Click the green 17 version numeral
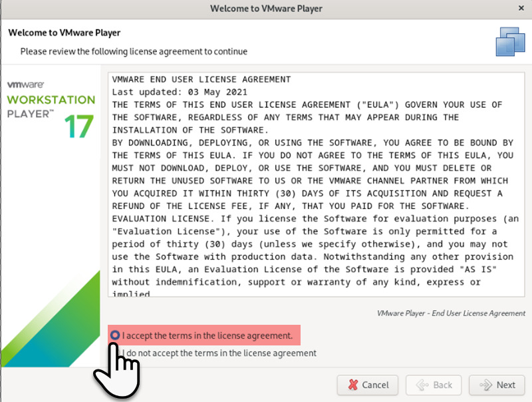The height and width of the screenshot is (402, 532). tap(79, 126)
